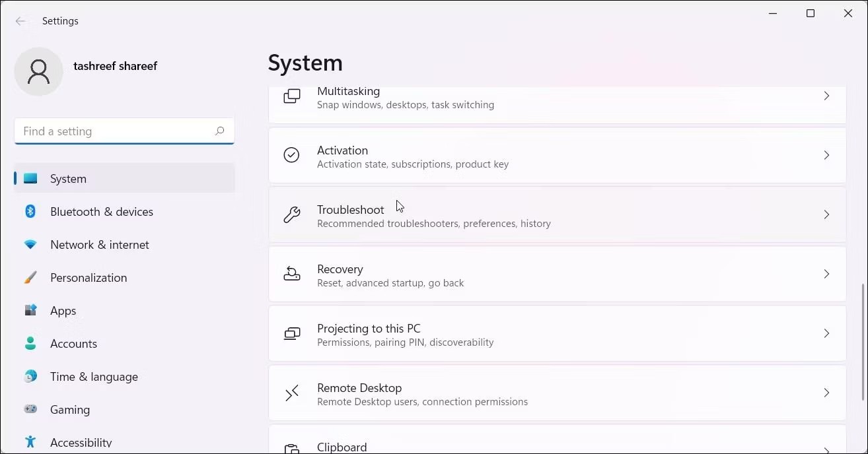Click the Network & internet globe icon
The width and height of the screenshot is (868, 454).
click(30, 244)
